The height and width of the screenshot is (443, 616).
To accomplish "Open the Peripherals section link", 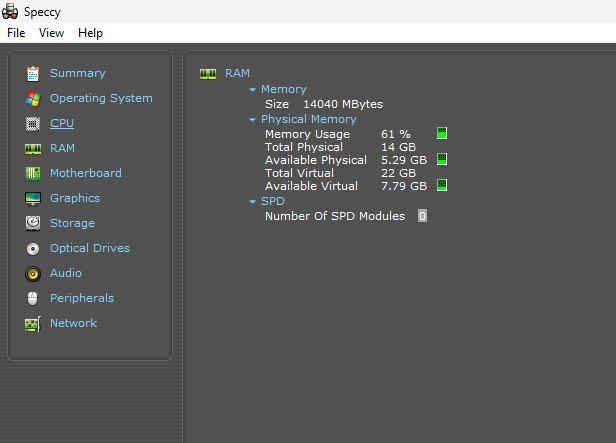I will [x=82, y=298].
